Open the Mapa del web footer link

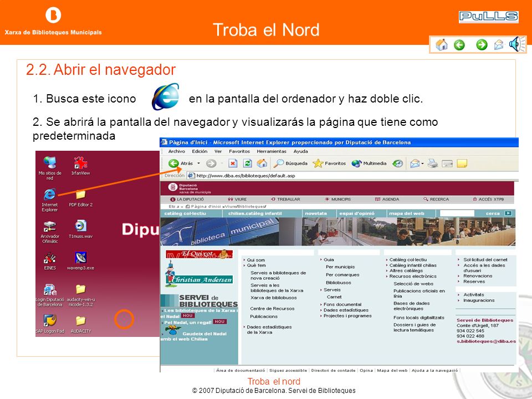click(x=392, y=371)
